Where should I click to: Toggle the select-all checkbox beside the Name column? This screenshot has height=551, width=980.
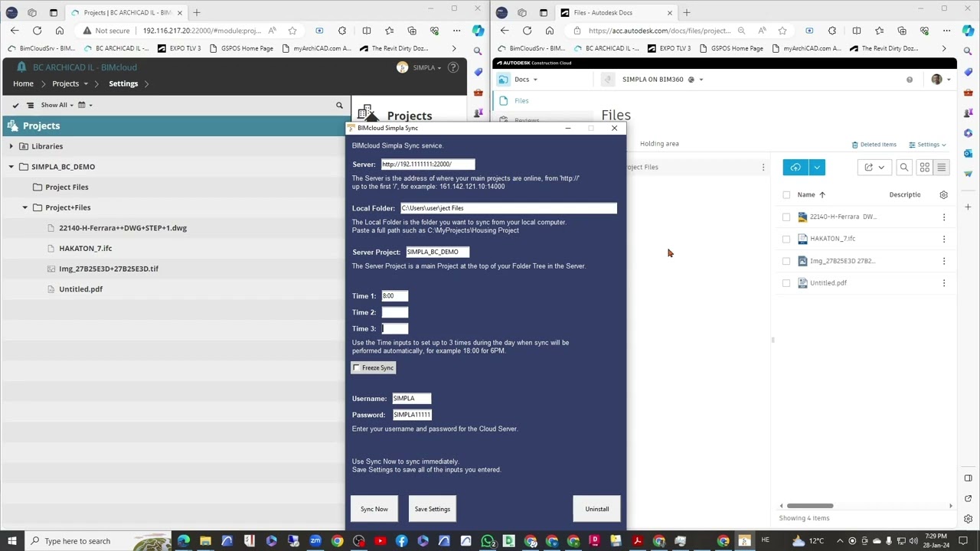point(786,195)
